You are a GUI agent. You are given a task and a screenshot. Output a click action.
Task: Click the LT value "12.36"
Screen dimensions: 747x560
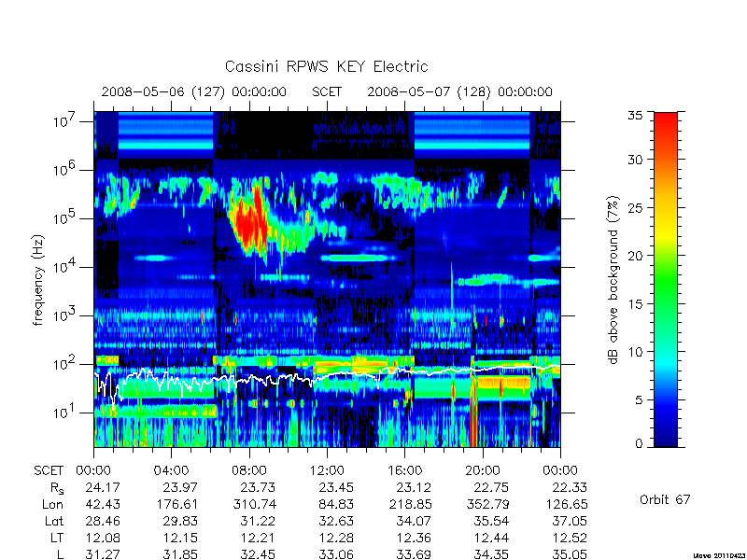[x=414, y=539]
